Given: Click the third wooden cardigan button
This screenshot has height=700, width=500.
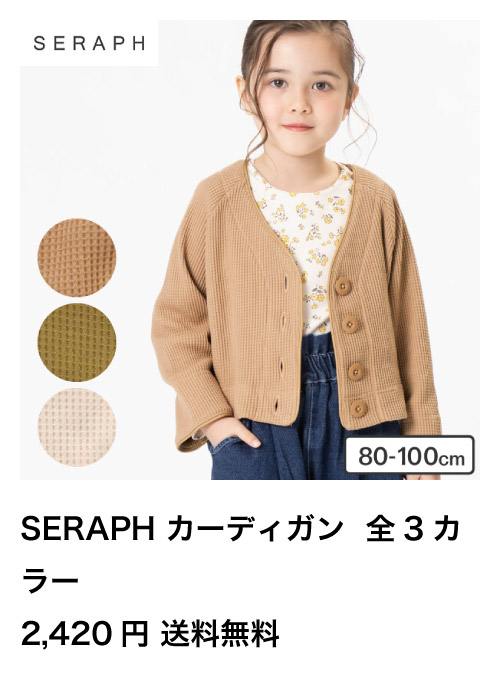Looking at the screenshot, I should (x=356, y=371).
